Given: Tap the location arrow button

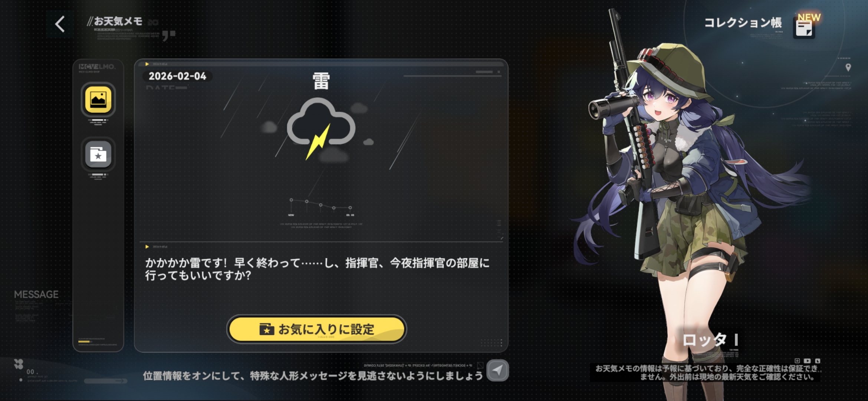Looking at the screenshot, I should click(497, 370).
